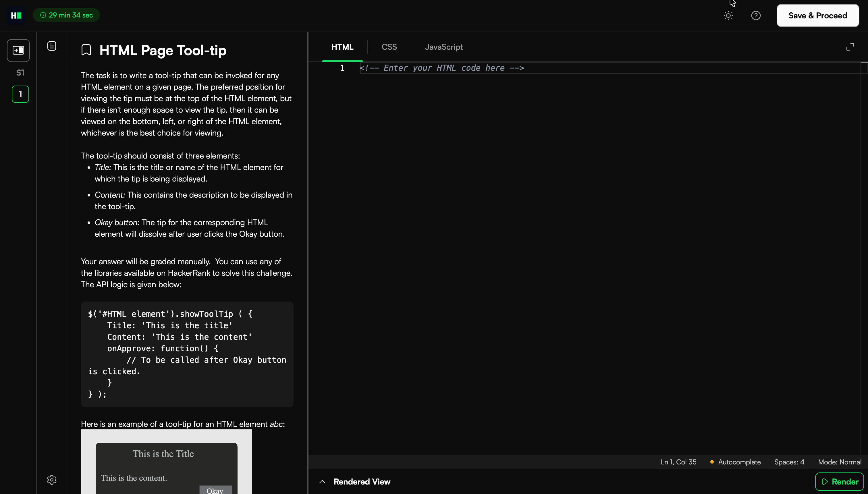
Task: Select the HTML tab
Action: (342, 47)
